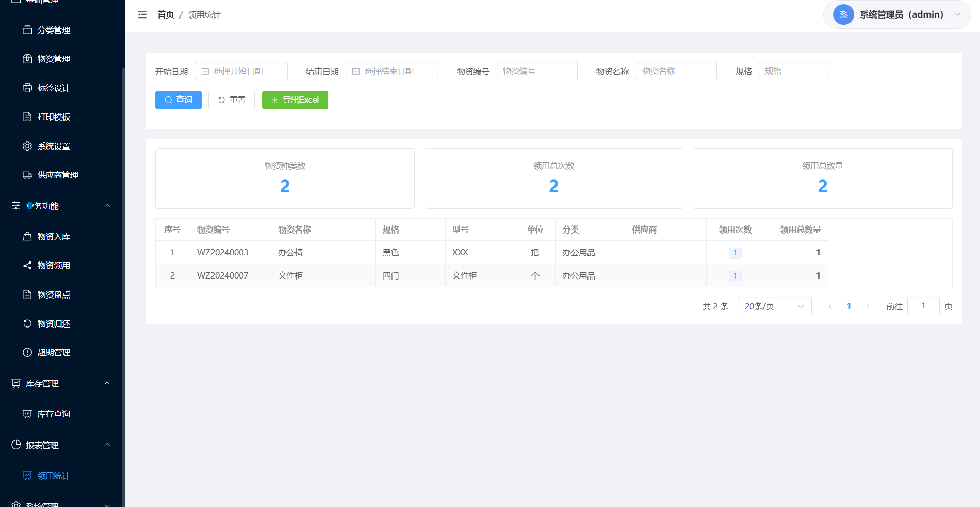This screenshot has width=980, height=507.
Task: Focus the 规格 search input
Action: [x=793, y=71]
